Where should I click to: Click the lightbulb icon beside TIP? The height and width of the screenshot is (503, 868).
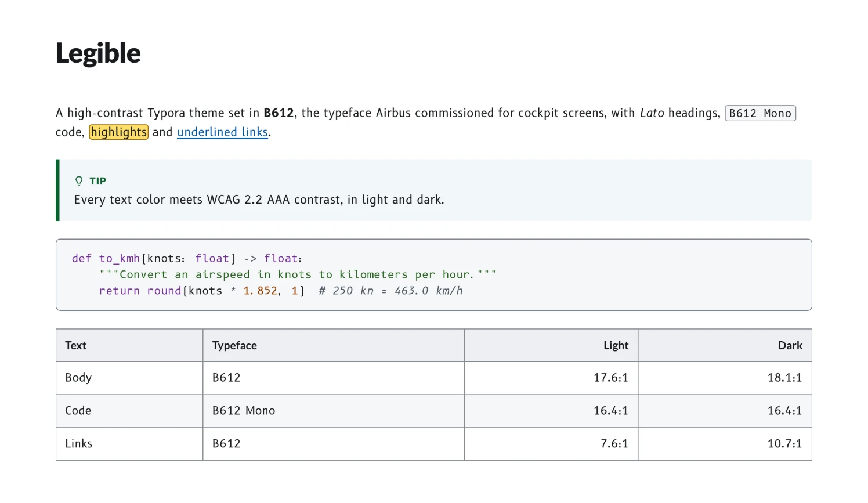click(79, 181)
